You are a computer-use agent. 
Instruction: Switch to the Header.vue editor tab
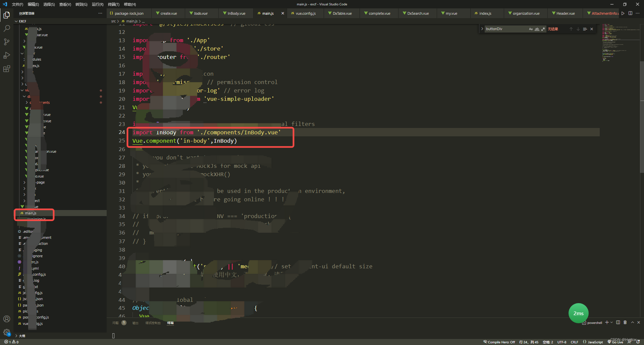point(566,13)
